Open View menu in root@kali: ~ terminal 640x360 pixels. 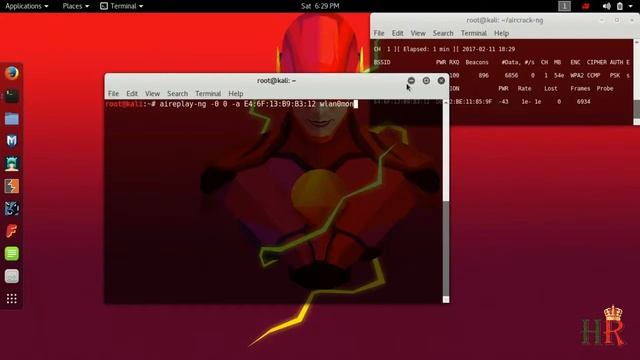[x=152, y=93]
